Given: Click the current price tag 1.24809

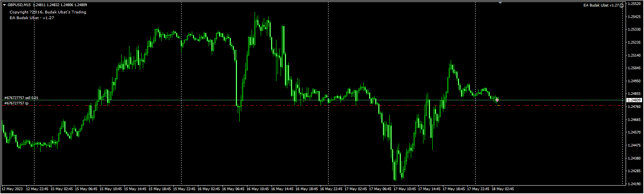Looking at the screenshot, I should point(634,100).
